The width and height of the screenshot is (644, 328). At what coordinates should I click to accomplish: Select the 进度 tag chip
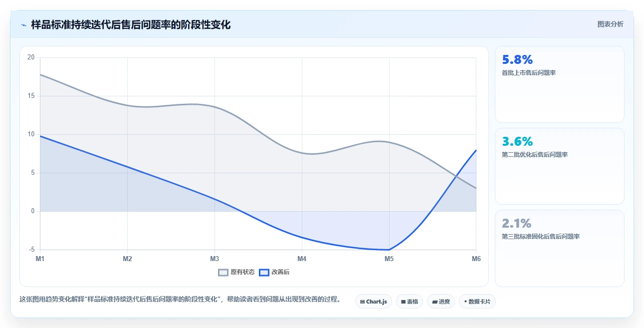(441, 302)
